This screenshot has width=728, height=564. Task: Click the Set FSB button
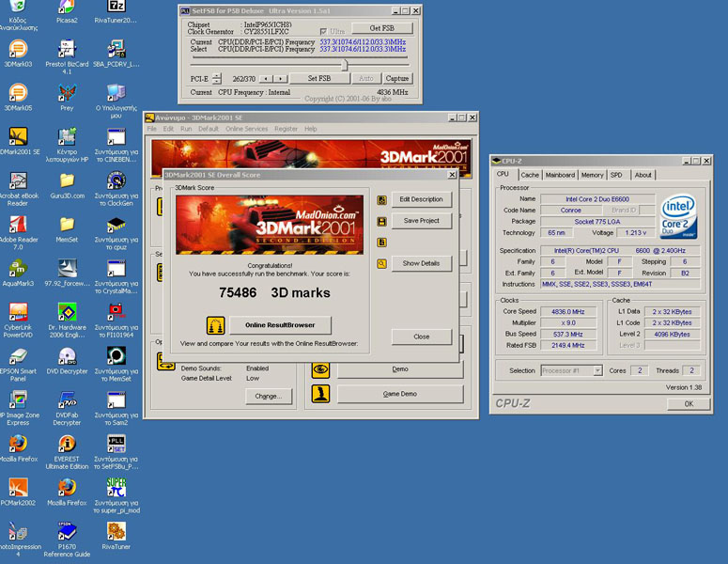click(x=319, y=79)
